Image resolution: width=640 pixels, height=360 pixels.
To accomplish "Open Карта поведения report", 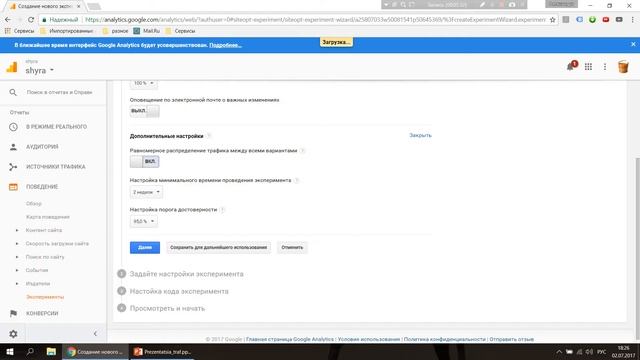I will tap(48, 217).
